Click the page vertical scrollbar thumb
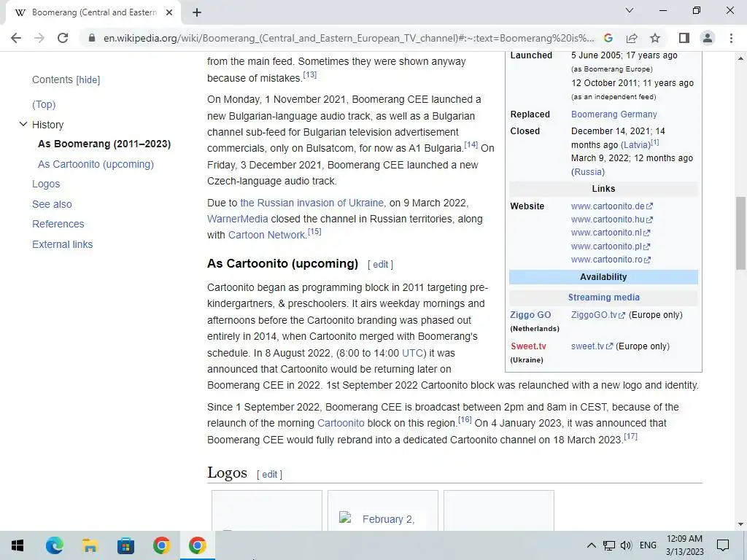 coord(740,233)
